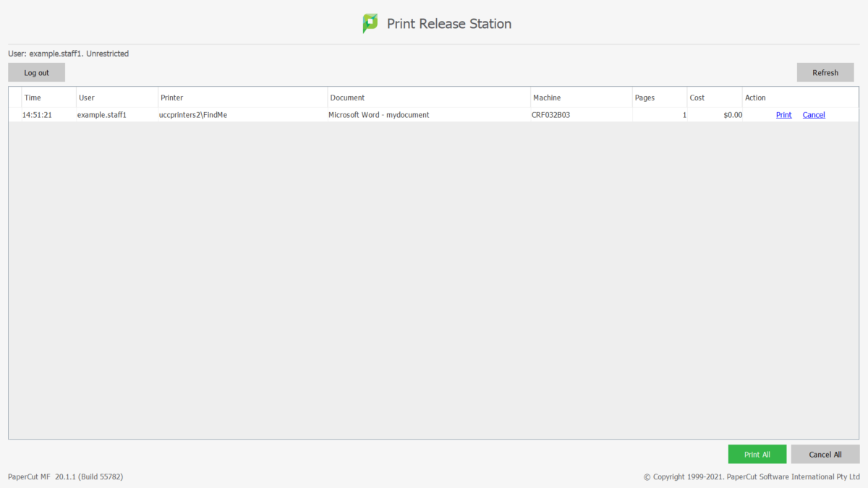Sort by the Machine column header
This screenshot has width=868, height=488.
547,98
